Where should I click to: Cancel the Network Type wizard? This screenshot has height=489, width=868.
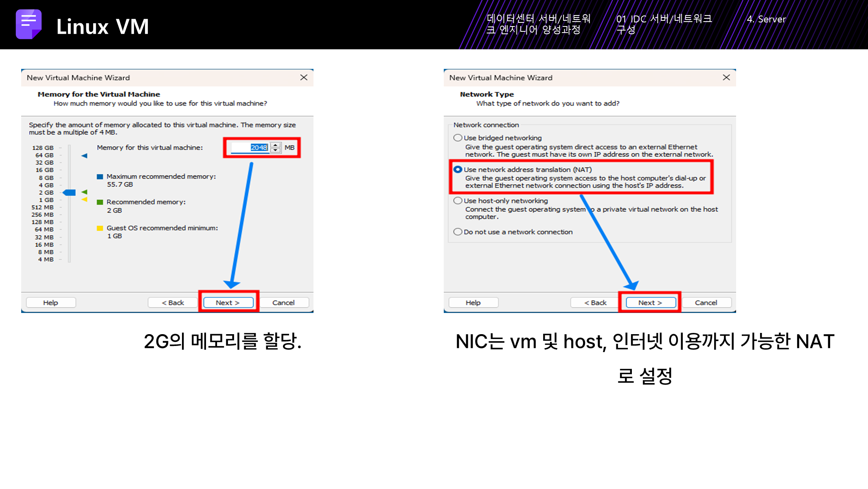[706, 302]
